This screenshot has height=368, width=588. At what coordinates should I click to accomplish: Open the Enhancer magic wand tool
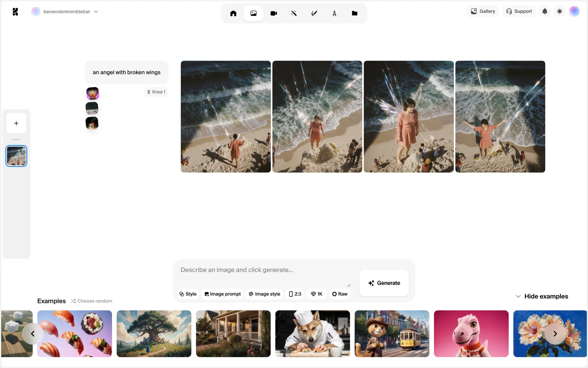(x=294, y=13)
